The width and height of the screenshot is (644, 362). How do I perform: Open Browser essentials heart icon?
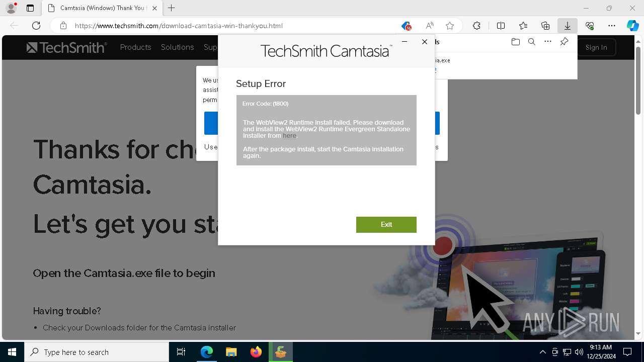coord(590,26)
